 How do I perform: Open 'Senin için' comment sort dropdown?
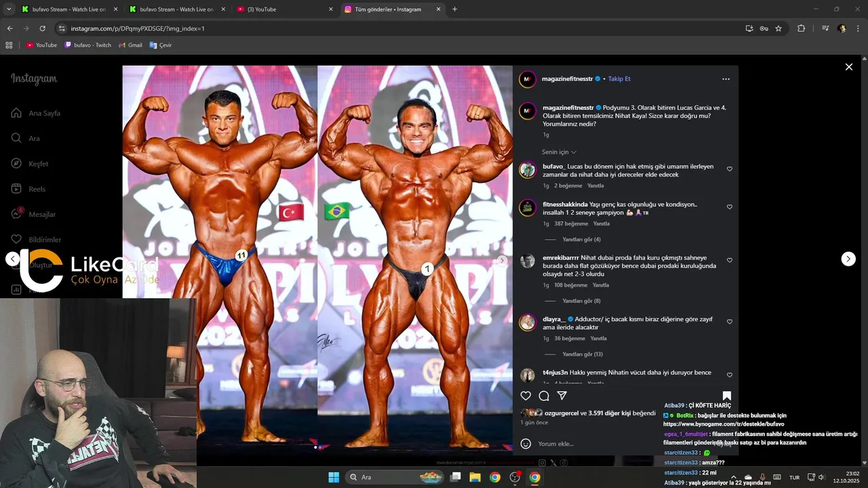(559, 152)
